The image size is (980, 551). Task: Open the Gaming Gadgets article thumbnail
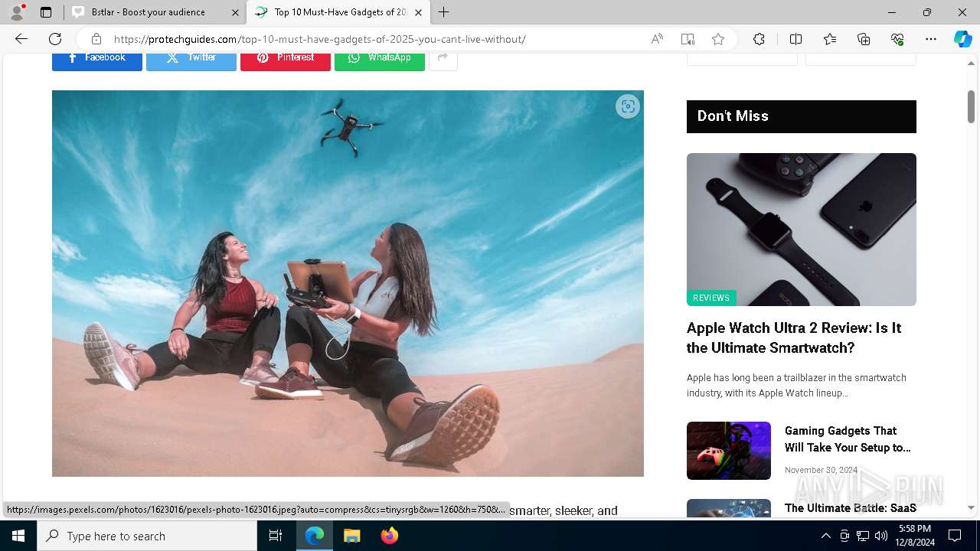pyautogui.click(x=729, y=451)
